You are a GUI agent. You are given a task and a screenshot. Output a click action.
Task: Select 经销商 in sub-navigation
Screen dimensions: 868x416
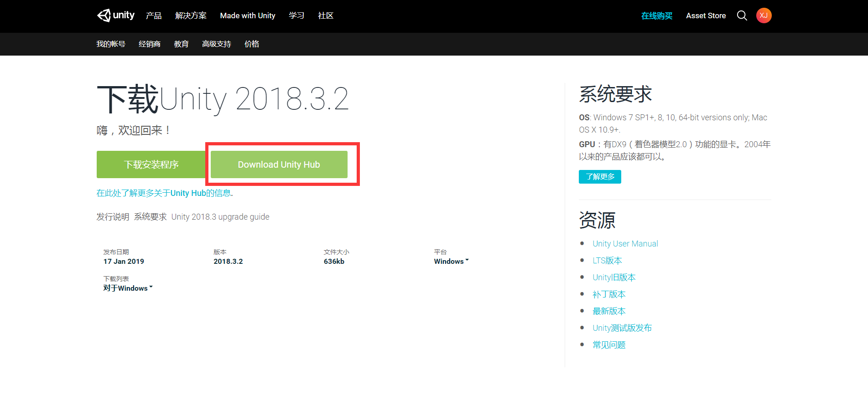[x=150, y=44]
